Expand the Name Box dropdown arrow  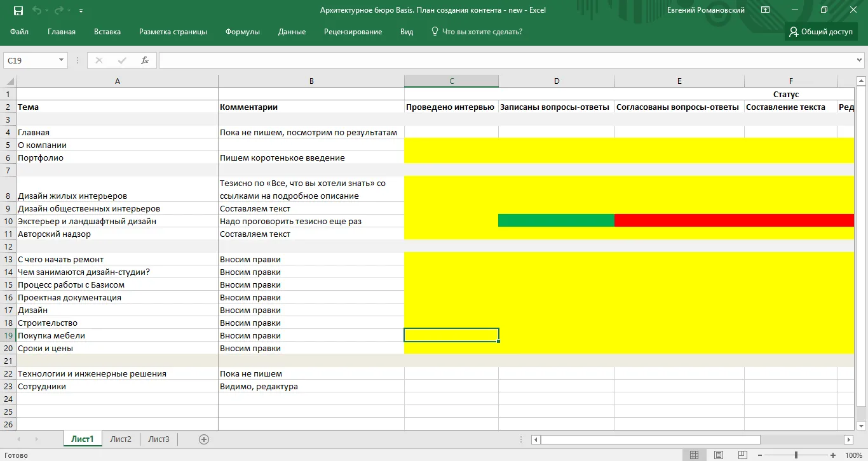(x=62, y=60)
